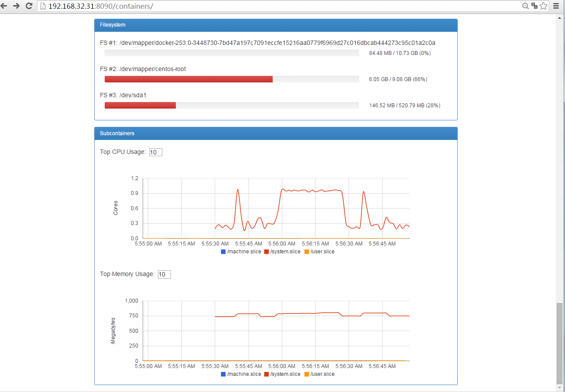Click the red /system.slice swatch in memory legend
Viewport: 565px width, 392px height.
tap(266, 374)
